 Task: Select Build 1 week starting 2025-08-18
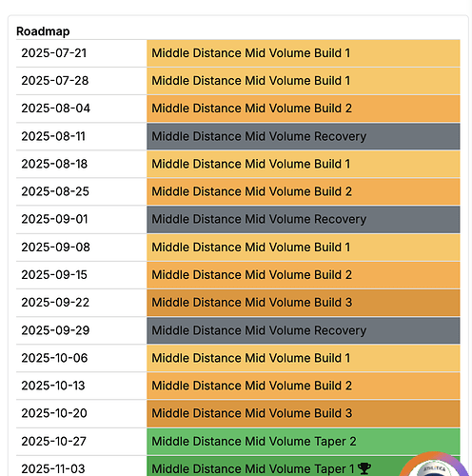point(304,164)
